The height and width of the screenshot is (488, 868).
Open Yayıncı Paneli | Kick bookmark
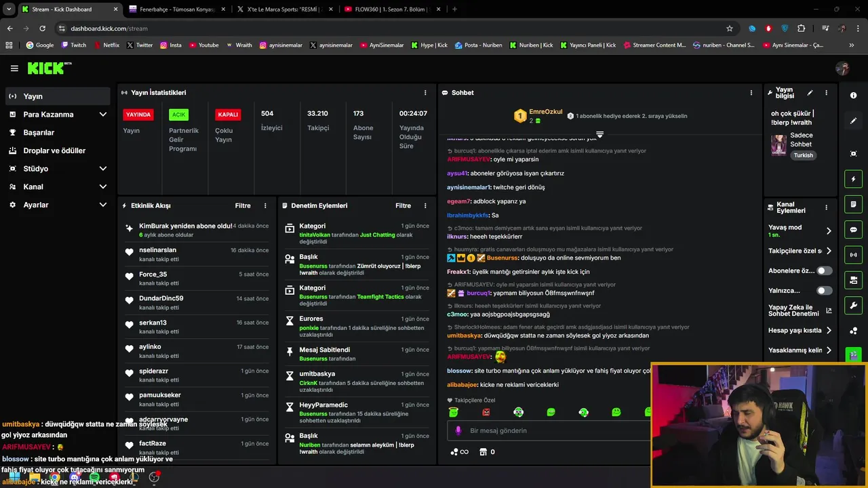588,45
